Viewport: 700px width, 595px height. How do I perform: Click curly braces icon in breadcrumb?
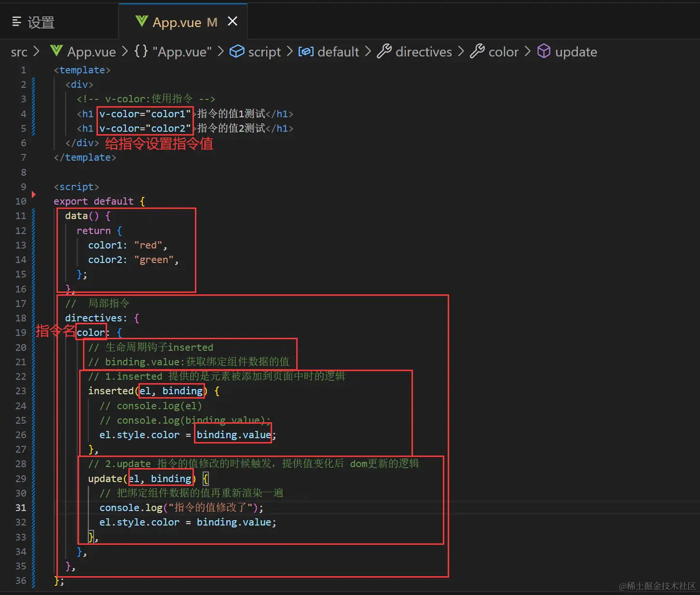pos(141,51)
